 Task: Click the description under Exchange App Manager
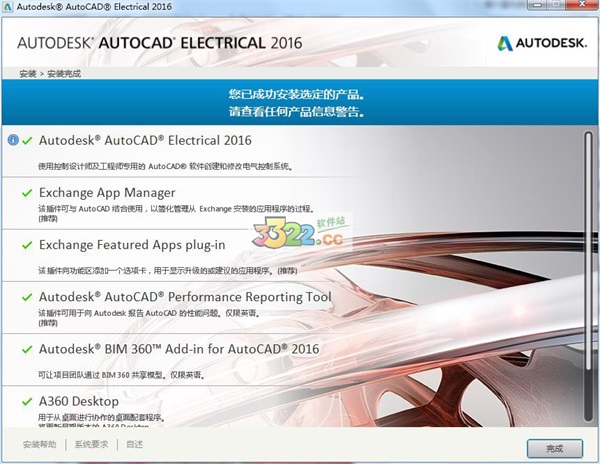pos(177,213)
